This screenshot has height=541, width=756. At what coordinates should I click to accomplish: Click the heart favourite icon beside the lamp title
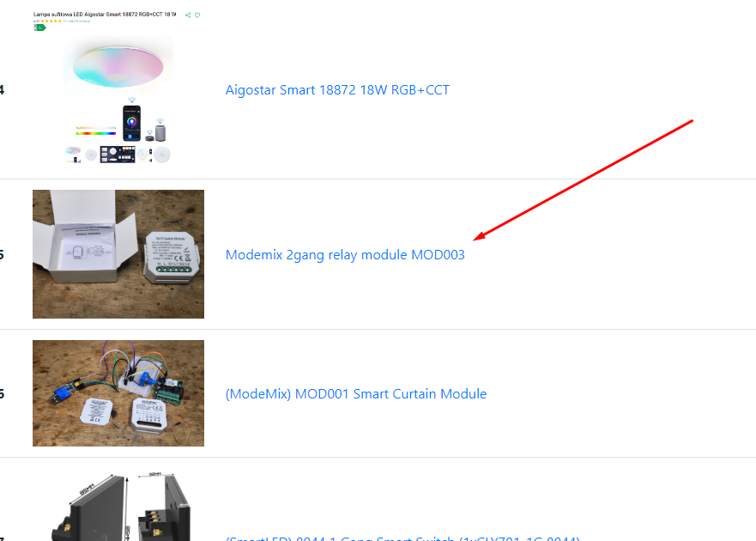197,15
